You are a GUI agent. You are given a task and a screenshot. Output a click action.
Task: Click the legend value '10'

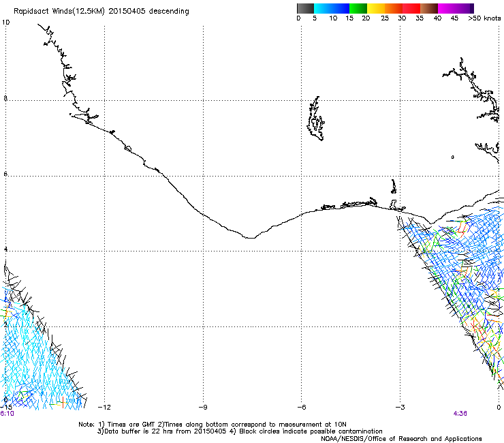tap(333, 18)
